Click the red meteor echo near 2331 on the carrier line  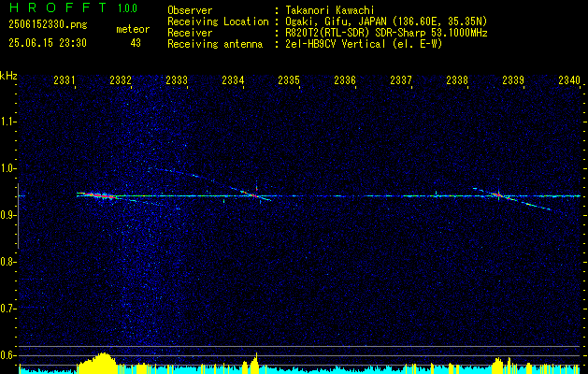pos(98,195)
